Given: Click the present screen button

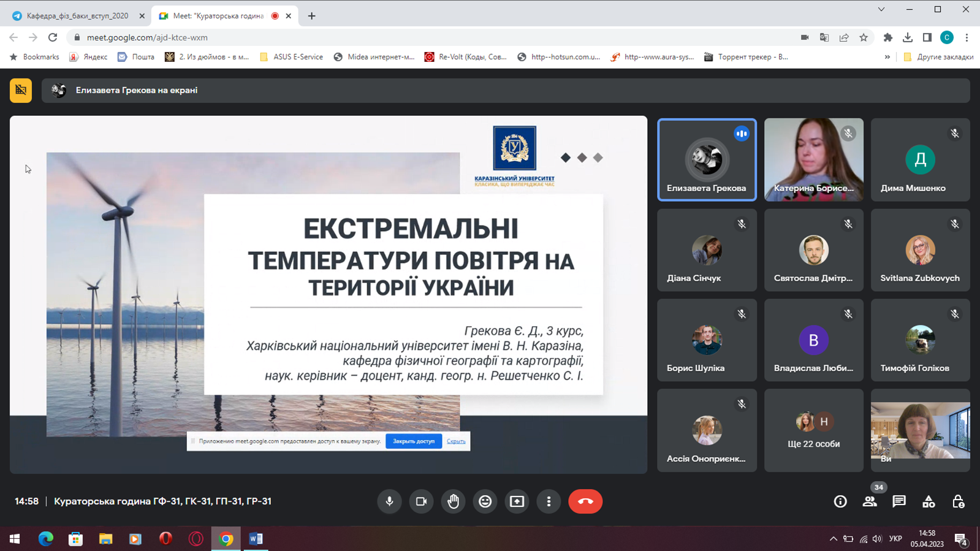Looking at the screenshot, I should point(517,501).
